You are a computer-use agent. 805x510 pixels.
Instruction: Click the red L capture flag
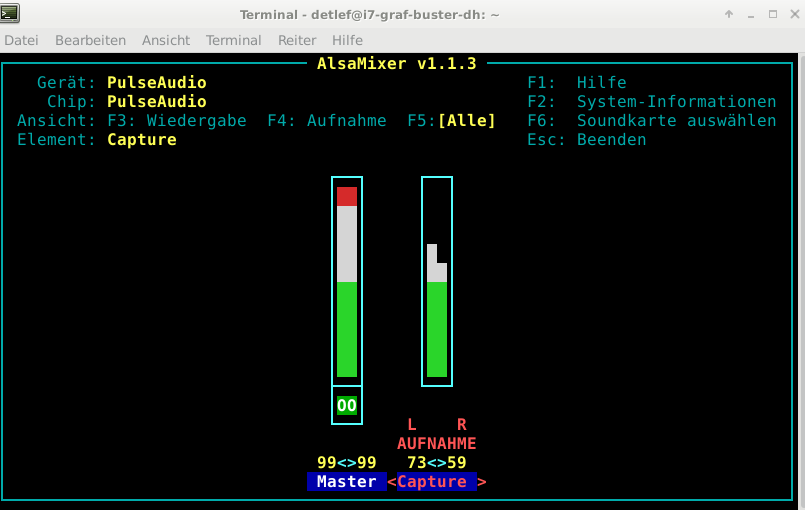(x=412, y=424)
